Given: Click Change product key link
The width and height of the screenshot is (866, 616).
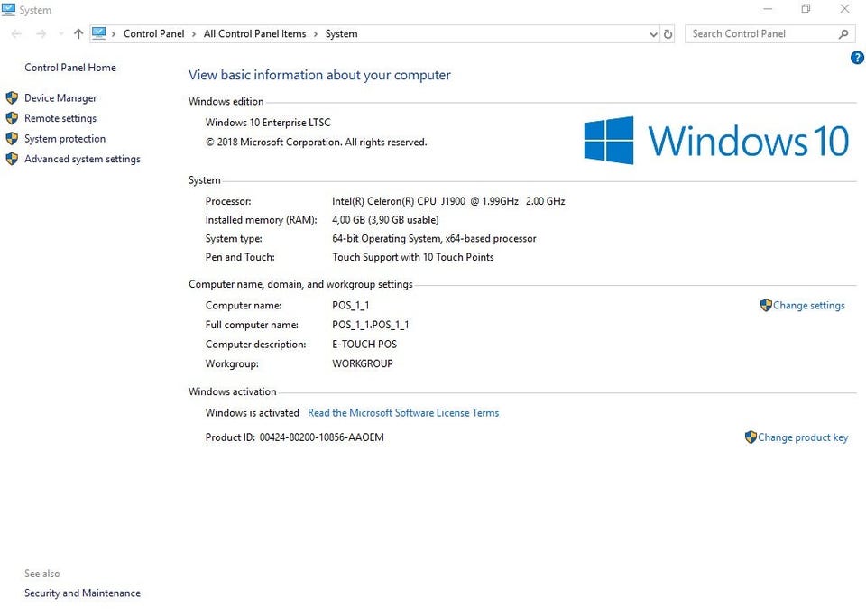Looking at the screenshot, I should [x=803, y=437].
